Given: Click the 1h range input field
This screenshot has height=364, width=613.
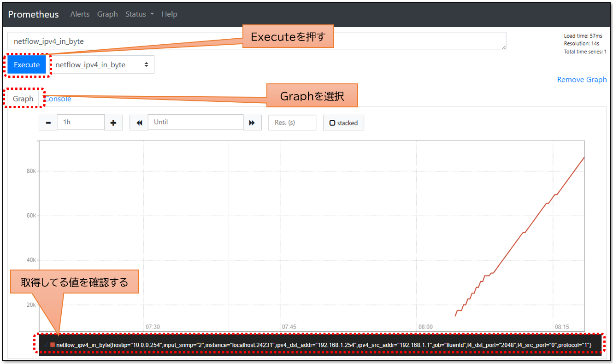Looking at the screenshot, I should tap(81, 122).
